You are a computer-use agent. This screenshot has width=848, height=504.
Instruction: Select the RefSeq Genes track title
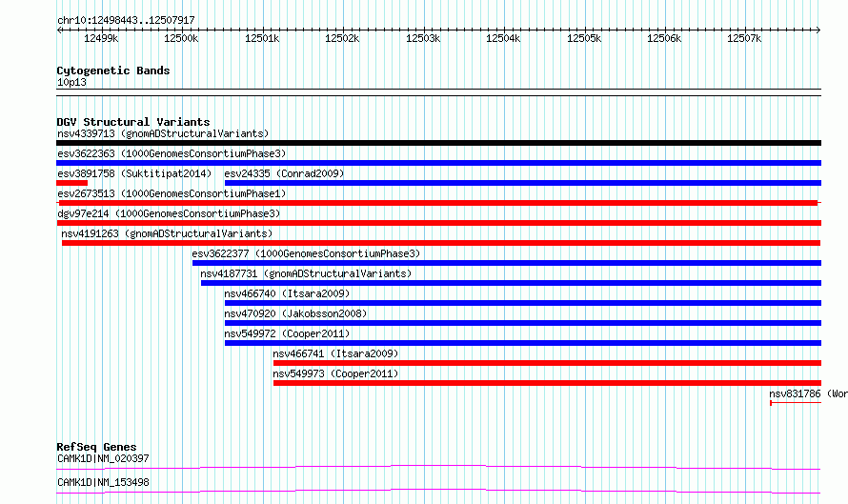[x=96, y=447]
